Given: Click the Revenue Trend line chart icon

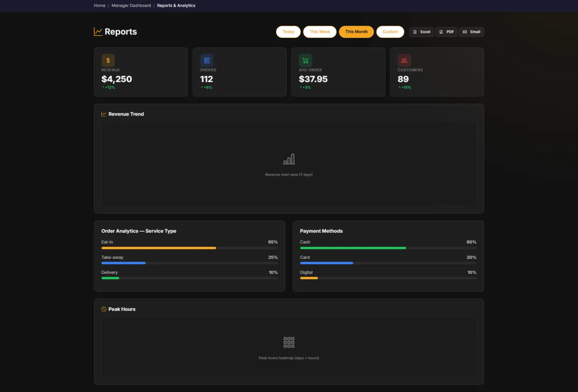Looking at the screenshot, I should [x=104, y=114].
